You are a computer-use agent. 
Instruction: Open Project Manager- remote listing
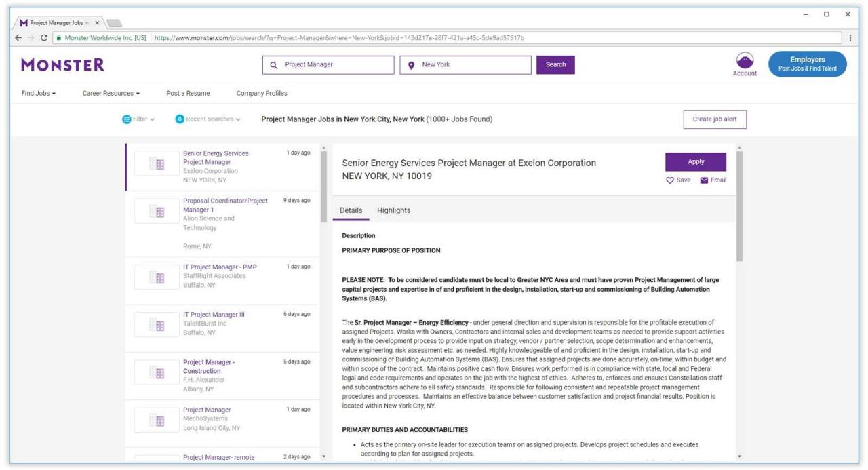(x=222, y=456)
